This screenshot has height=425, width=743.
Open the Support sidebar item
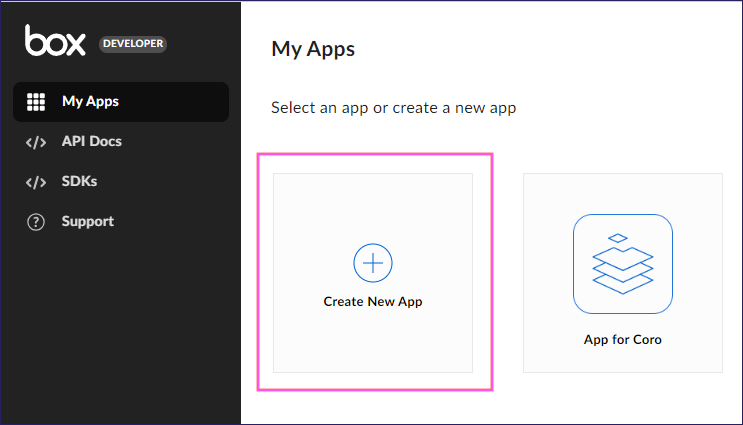(87, 222)
